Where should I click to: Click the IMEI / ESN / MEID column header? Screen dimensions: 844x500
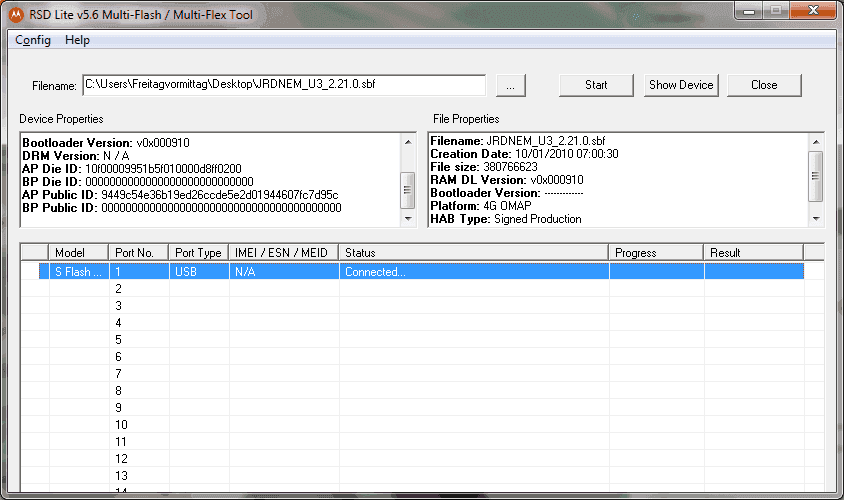[x=284, y=252]
